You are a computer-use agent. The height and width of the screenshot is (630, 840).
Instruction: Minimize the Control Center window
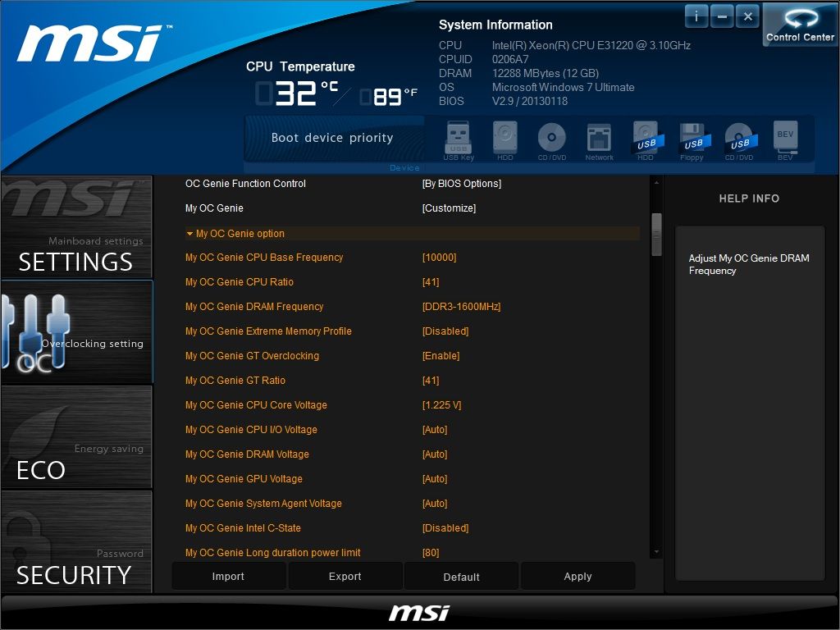point(722,16)
